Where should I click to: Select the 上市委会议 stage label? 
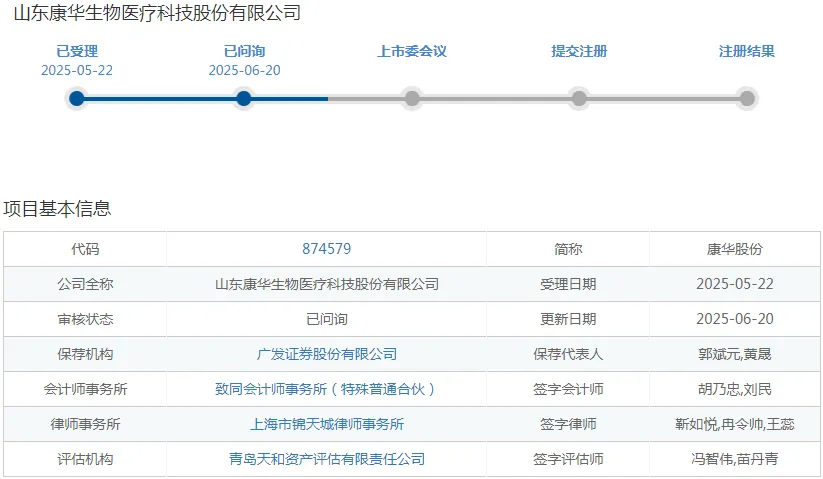pos(412,51)
